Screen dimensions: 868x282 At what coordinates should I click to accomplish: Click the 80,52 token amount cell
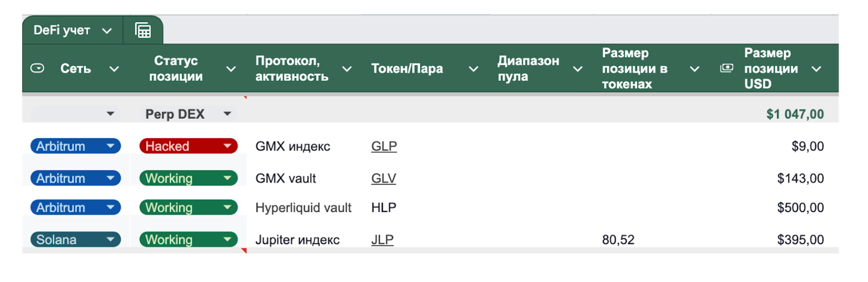pos(618,239)
